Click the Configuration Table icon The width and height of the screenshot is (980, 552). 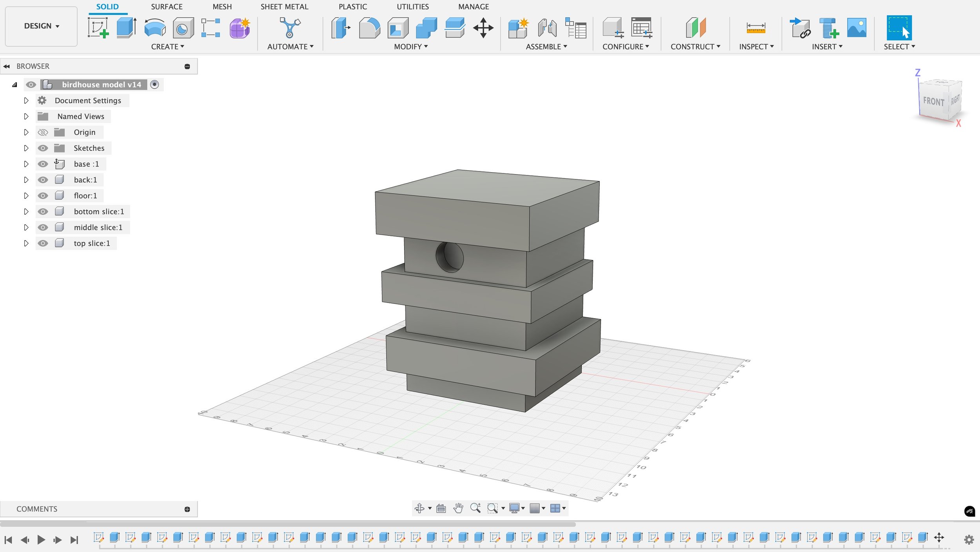point(642,28)
